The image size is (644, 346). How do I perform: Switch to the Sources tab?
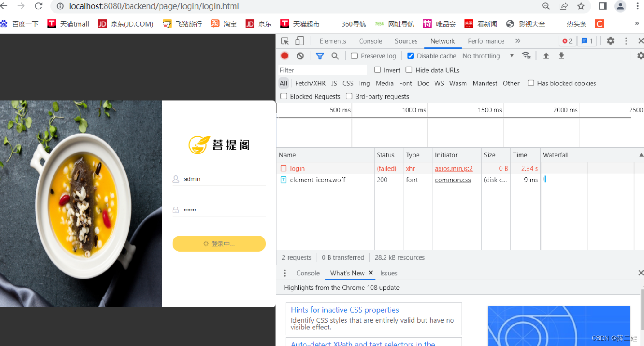coord(406,41)
